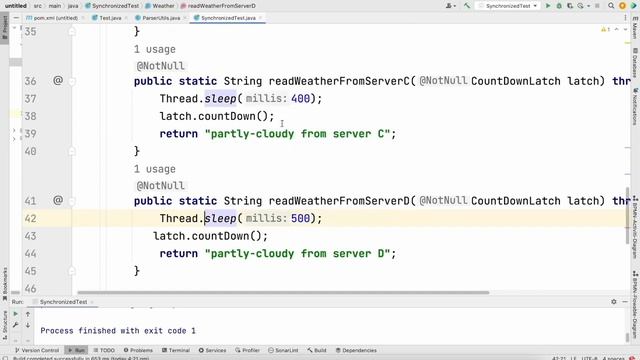Click '1 usage' hint above readWeatherFromServerC
Screen dimensions: 640x360
tap(155, 49)
